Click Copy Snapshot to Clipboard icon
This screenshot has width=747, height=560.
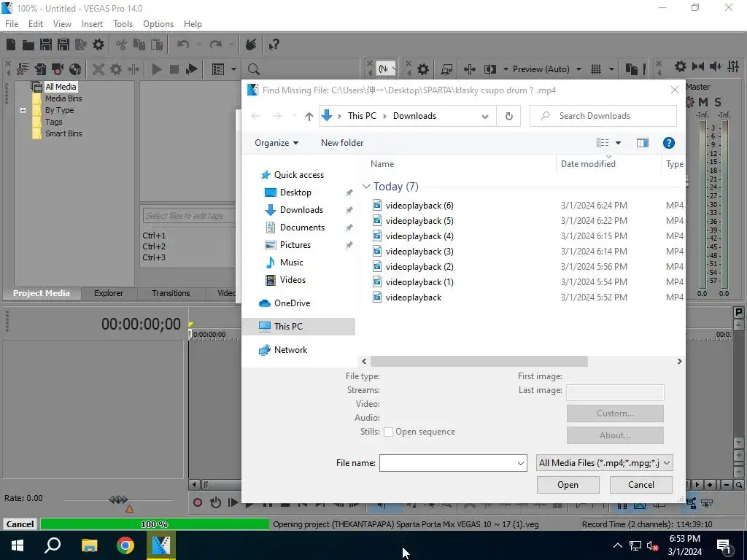[x=631, y=69]
